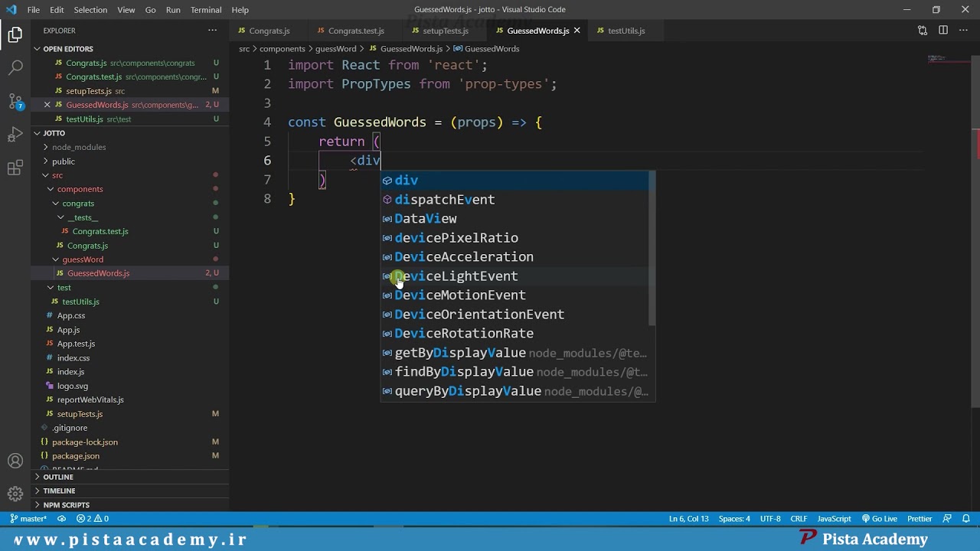Expand the NPM SCRIPTS section
This screenshot has width=980, height=551.
point(66,505)
